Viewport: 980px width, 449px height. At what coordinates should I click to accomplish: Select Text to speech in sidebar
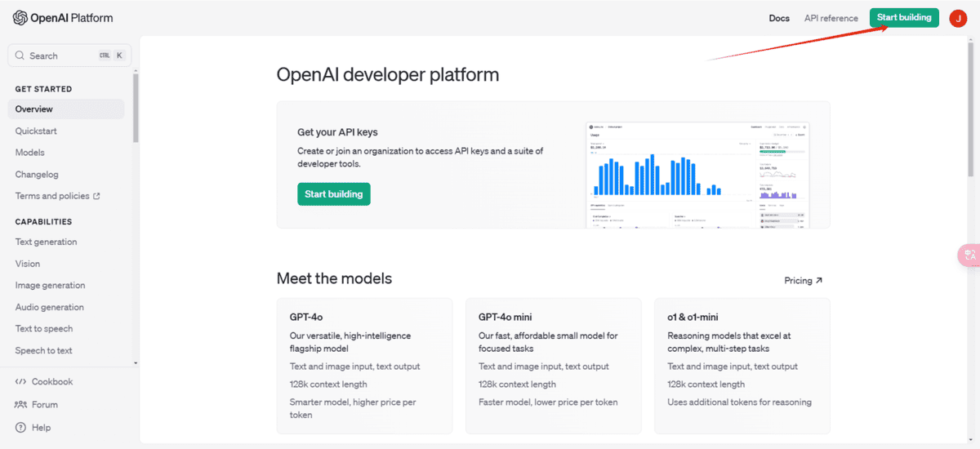coord(43,328)
